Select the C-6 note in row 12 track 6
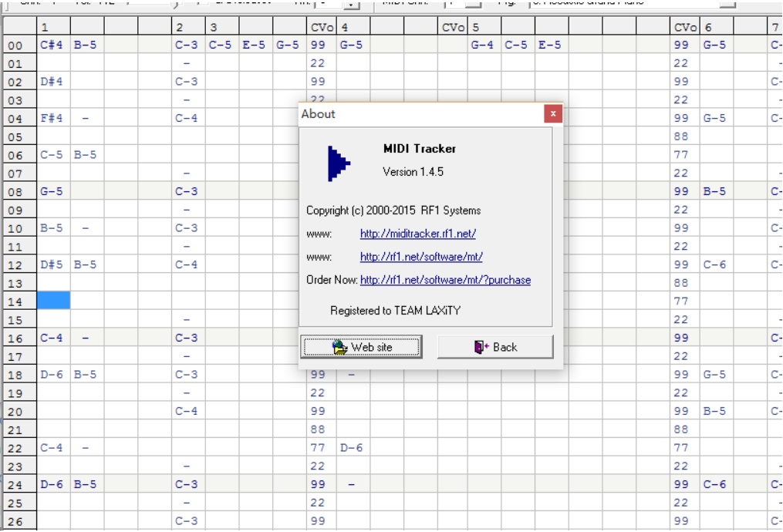 [714, 264]
